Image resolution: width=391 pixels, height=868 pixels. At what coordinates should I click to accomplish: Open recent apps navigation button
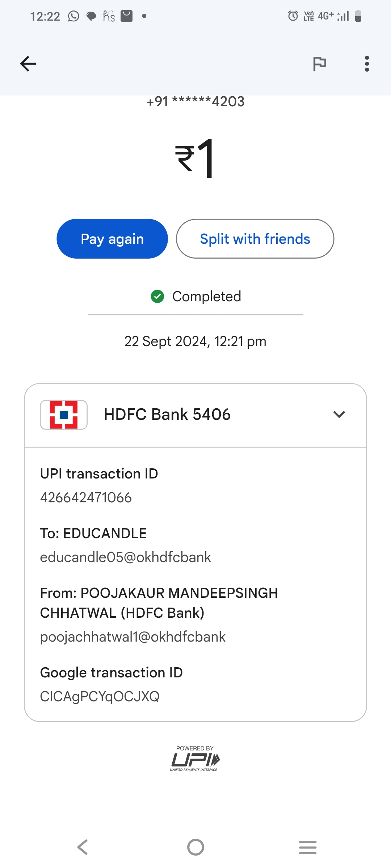click(308, 847)
